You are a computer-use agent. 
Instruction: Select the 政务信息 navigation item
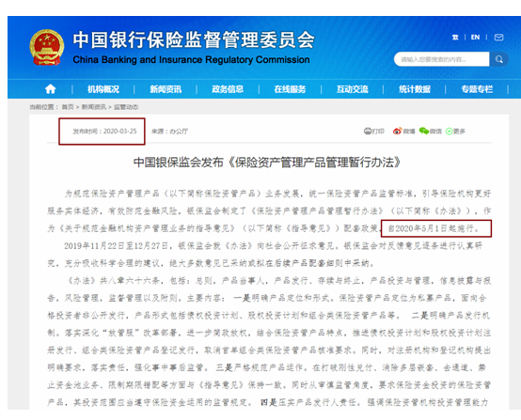coord(228,89)
